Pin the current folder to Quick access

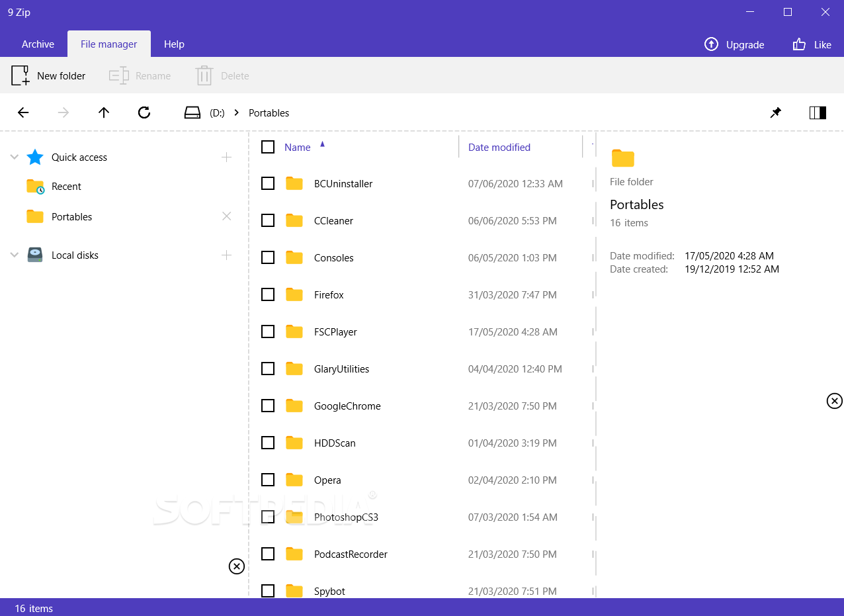tap(776, 112)
